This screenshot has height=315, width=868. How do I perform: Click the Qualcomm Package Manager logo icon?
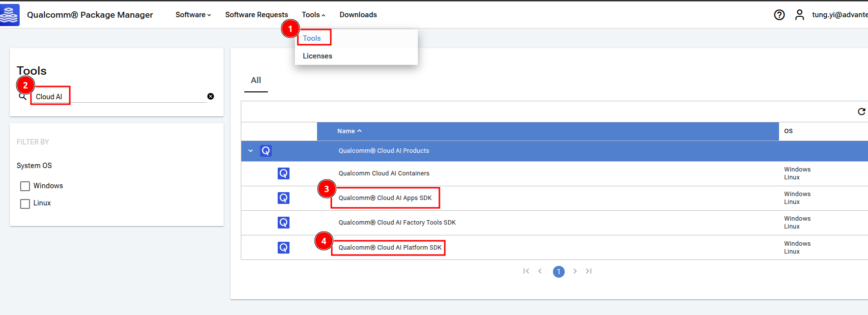10,15
